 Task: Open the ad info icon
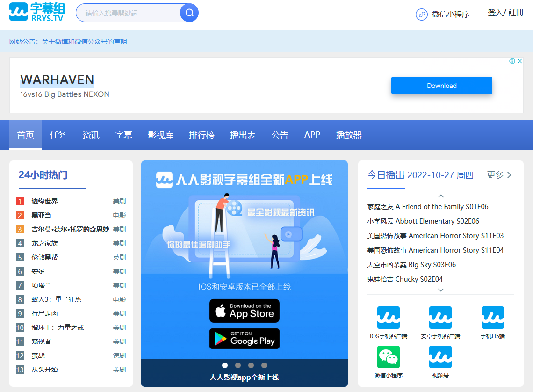click(x=512, y=61)
